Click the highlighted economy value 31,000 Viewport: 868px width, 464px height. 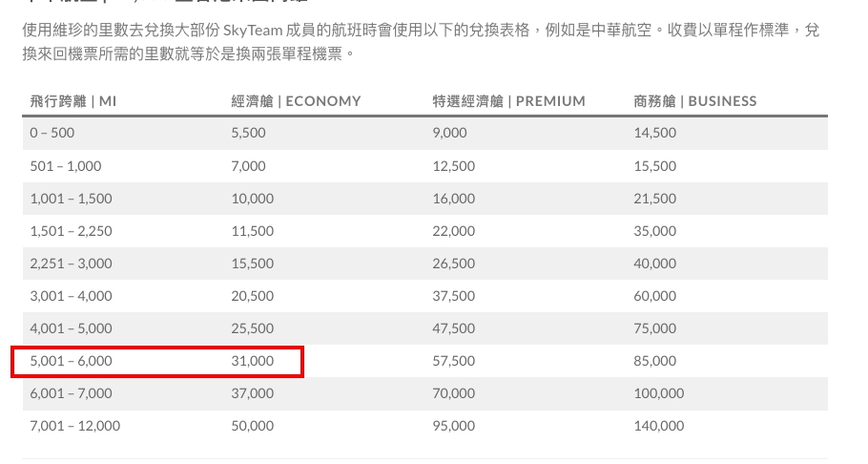tap(253, 361)
